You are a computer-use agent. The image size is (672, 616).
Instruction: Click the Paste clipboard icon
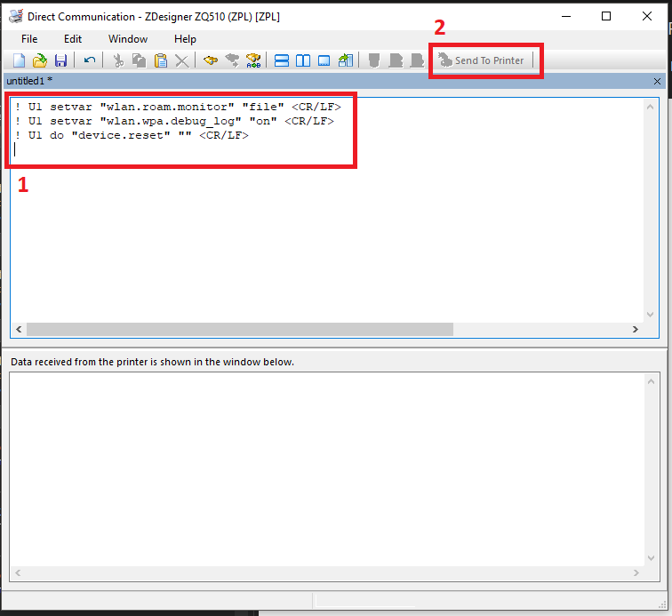[161, 60]
